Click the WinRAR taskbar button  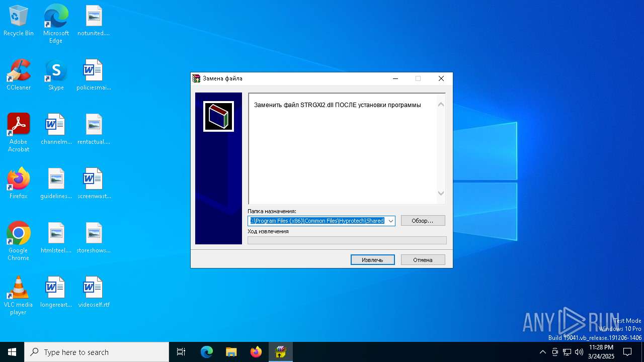pyautogui.click(x=281, y=352)
